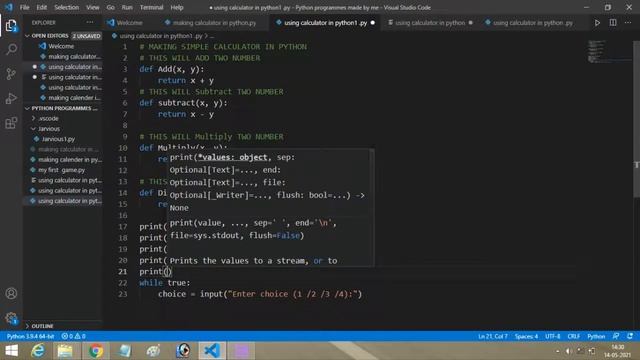640x360 pixels.
Task: Switch to the Welcome tab
Action: click(x=129, y=23)
